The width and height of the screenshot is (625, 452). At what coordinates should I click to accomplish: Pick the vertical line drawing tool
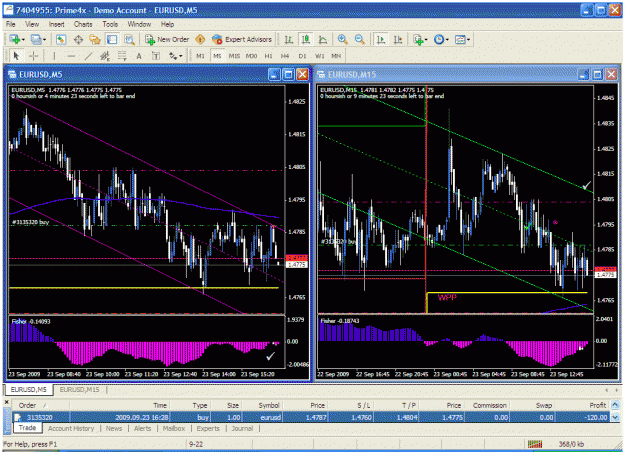pyautogui.click(x=54, y=56)
